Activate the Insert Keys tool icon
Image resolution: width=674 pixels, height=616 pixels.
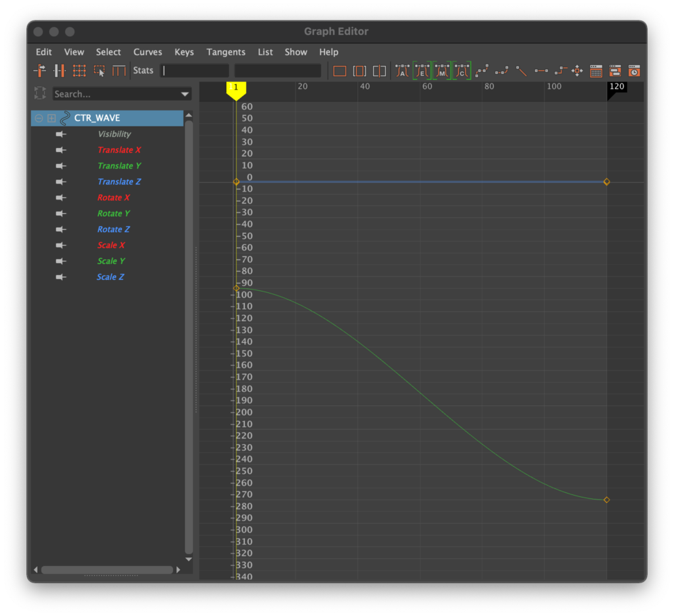click(59, 70)
